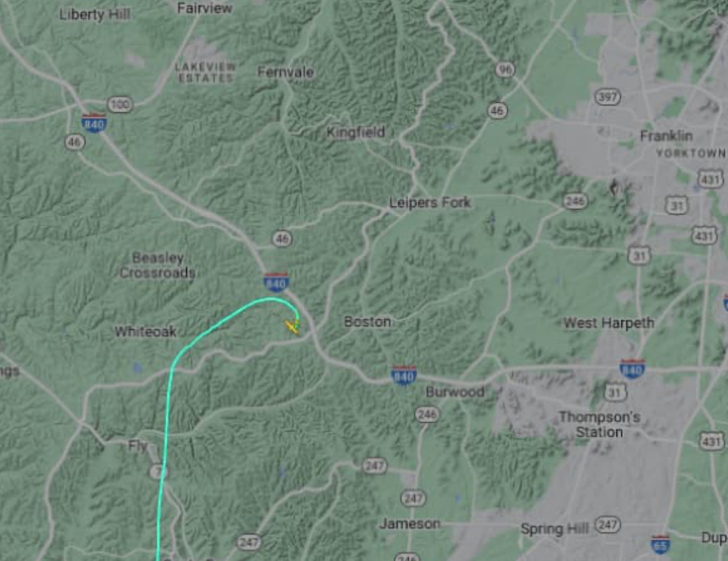Click the I-840 shield near Beasley Crossroads
This screenshot has height=561, width=728.
click(x=276, y=282)
